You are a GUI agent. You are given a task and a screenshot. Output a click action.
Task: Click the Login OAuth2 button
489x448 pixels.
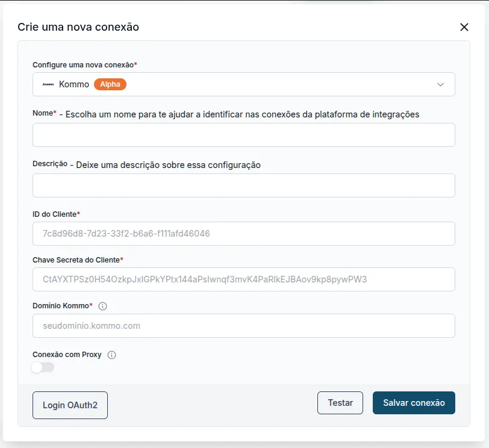pyautogui.click(x=70, y=405)
